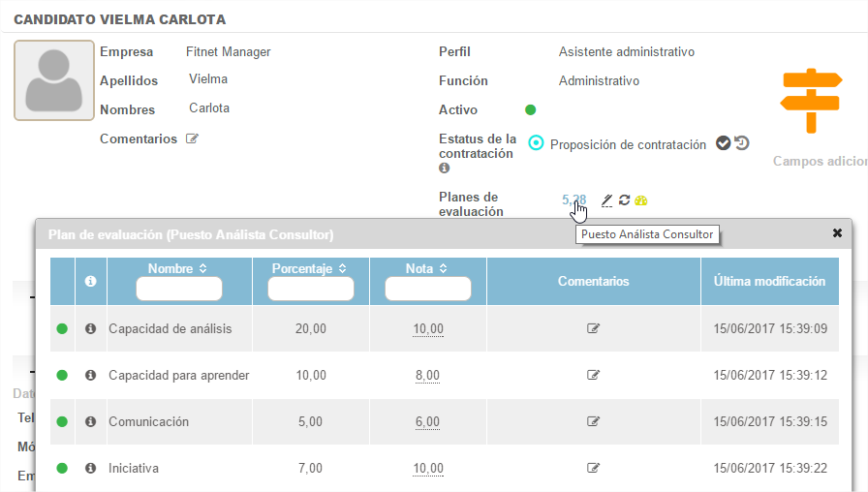Viewport: 868px width, 492px height.
Task: Click the candidate profile photo placeholder
Action: [54, 80]
